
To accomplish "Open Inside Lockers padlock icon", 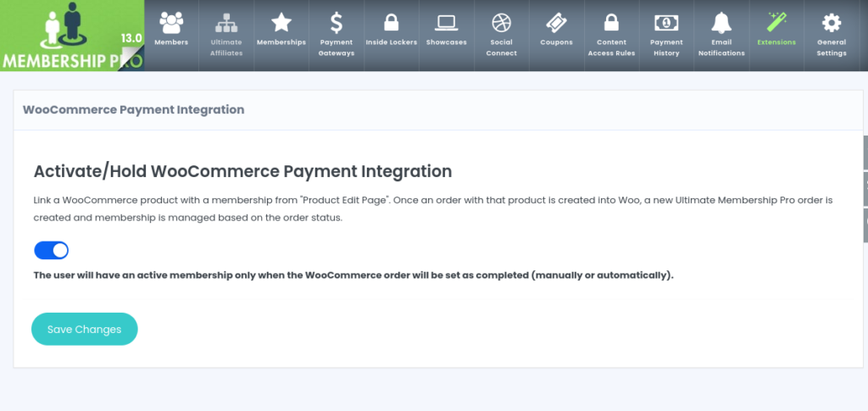I will (392, 23).
